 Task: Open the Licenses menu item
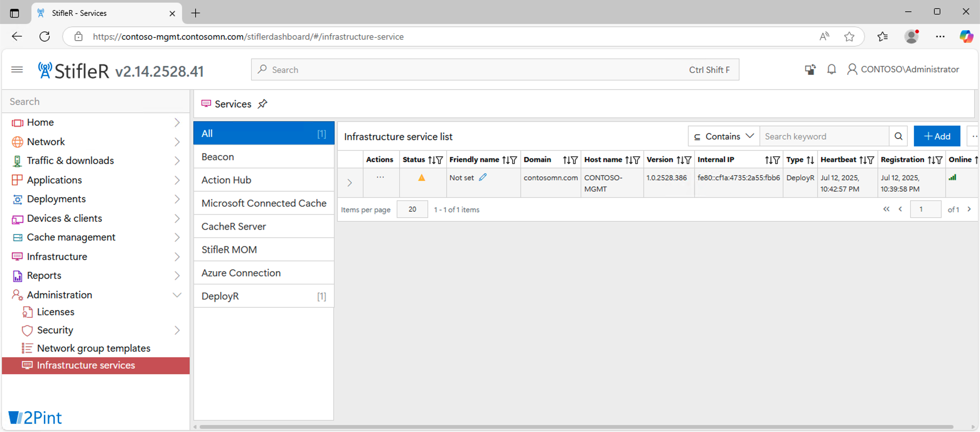(x=56, y=312)
